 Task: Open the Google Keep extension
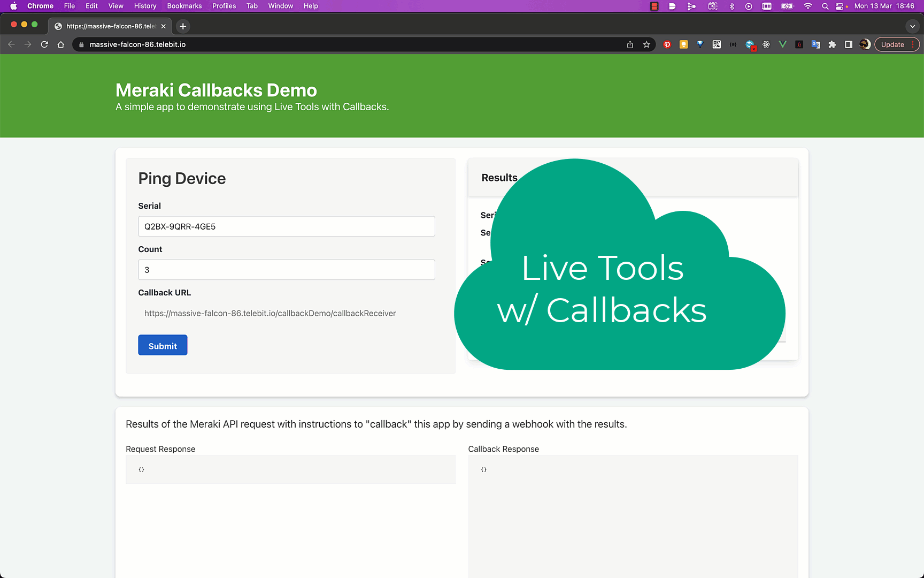(x=683, y=44)
